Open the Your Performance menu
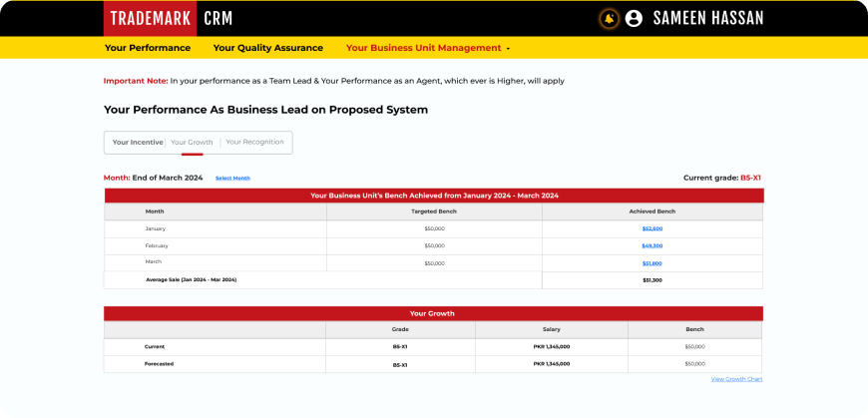Viewport: 868px width, 418px height. pos(148,48)
